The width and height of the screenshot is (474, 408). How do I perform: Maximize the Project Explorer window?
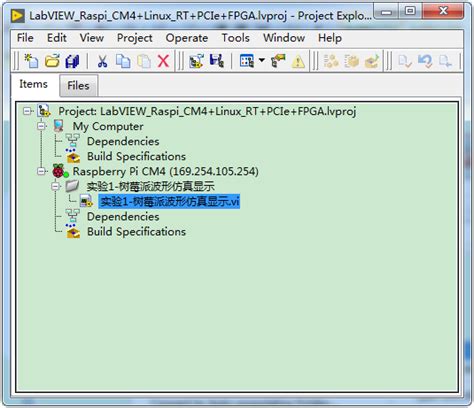click(x=410, y=12)
